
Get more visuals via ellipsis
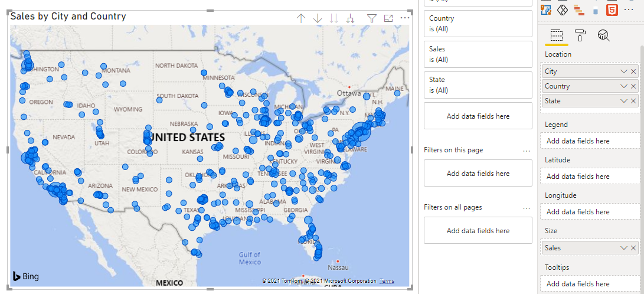coord(629,9)
